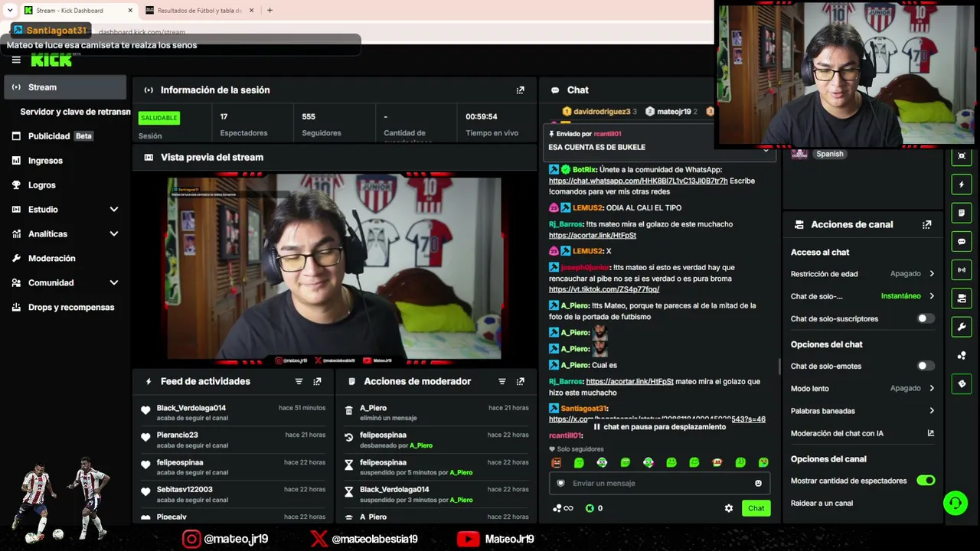The height and width of the screenshot is (551, 980).
Task: Click the SALUDABLE session status badge
Action: (x=159, y=118)
